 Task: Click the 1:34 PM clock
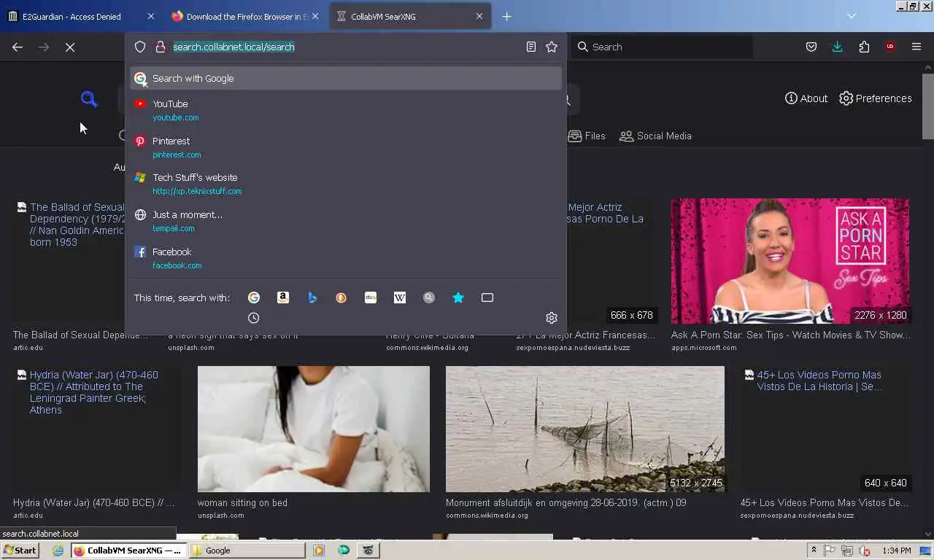[x=896, y=551]
